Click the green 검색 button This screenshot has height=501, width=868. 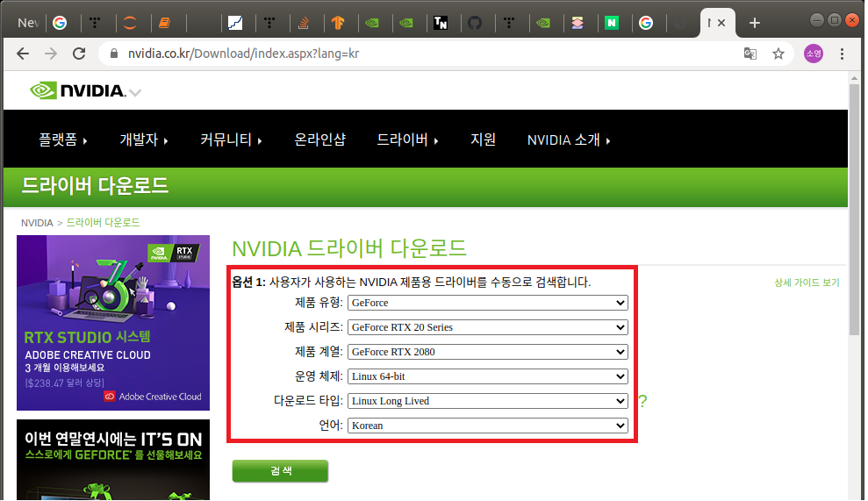pyautogui.click(x=280, y=470)
